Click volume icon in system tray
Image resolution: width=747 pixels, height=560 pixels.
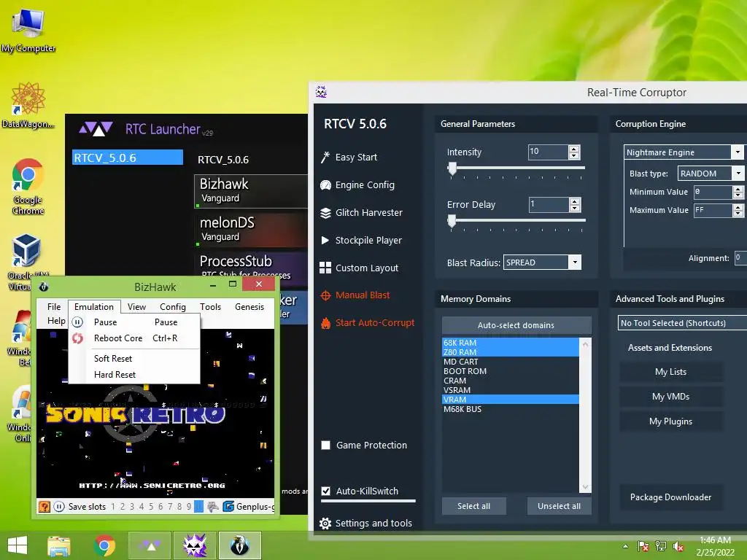click(678, 547)
